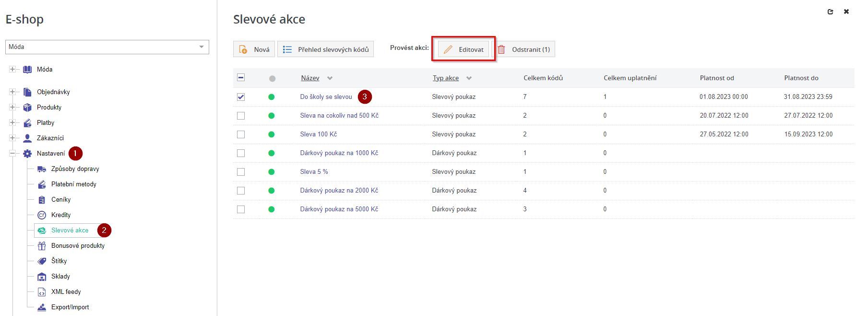Select XML feedy menu item
The image size is (868, 316).
tap(66, 292)
